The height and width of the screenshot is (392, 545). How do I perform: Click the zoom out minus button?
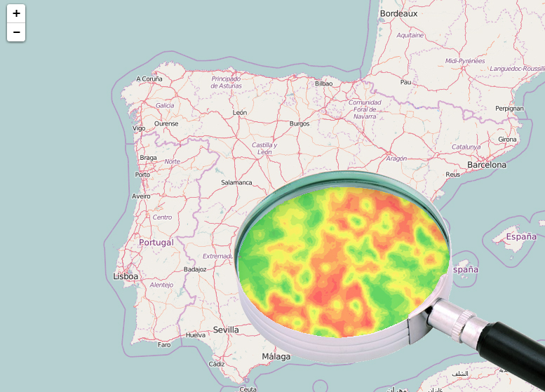(x=16, y=32)
